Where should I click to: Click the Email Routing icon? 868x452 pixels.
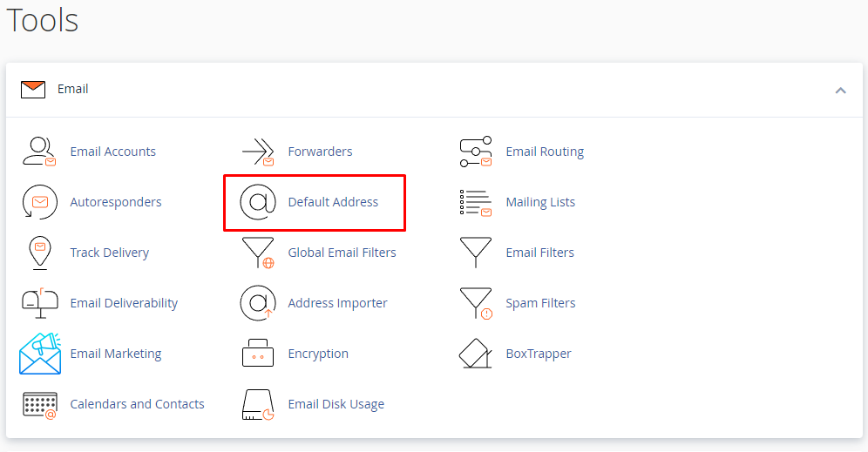476,152
